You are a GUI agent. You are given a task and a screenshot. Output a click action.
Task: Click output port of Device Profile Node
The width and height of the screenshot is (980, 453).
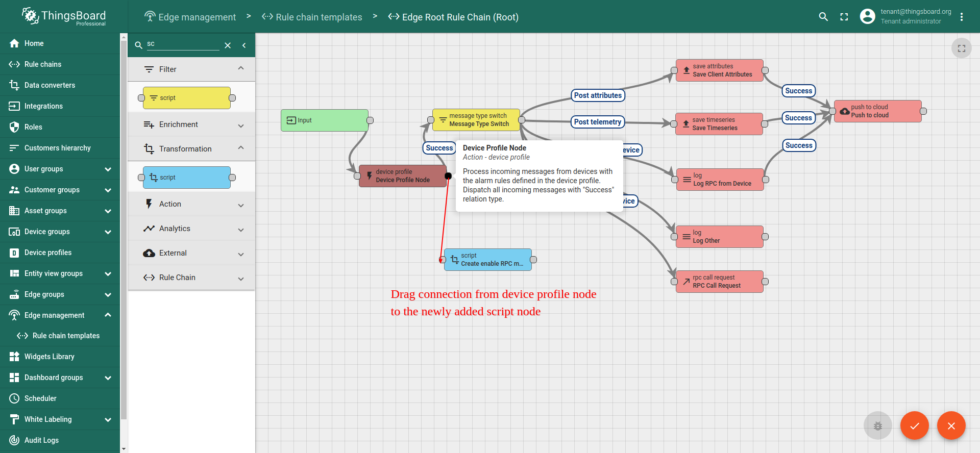point(448,176)
